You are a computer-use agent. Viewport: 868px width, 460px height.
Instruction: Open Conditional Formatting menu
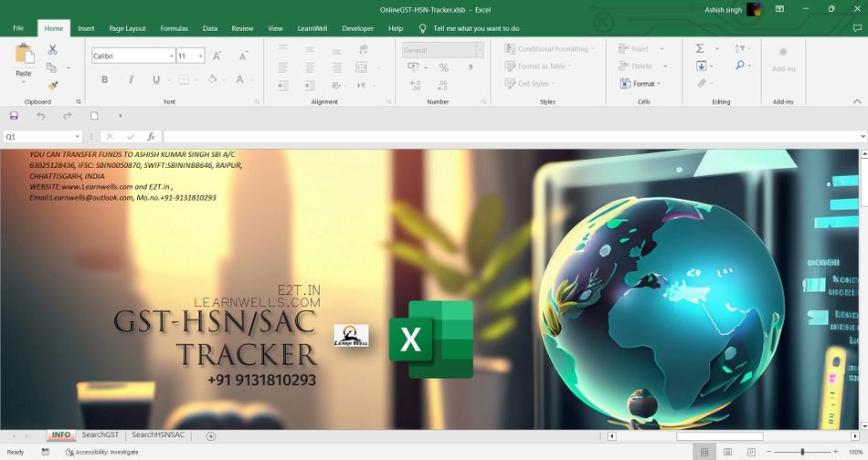click(549, 48)
